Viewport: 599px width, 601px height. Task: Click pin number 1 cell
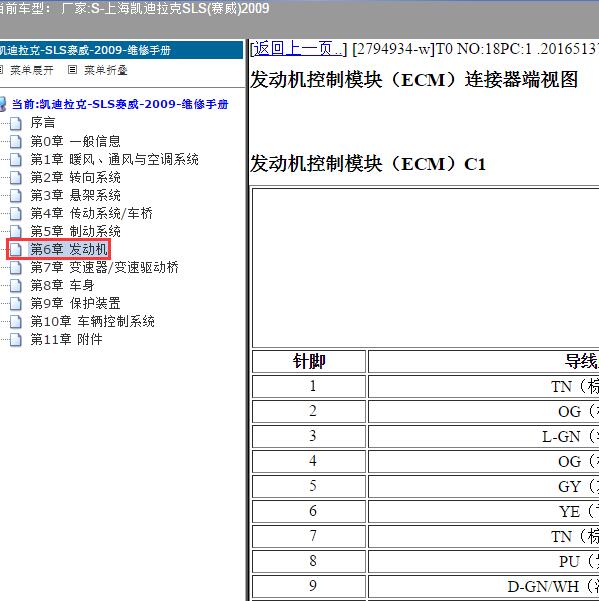pyautogui.click(x=309, y=386)
